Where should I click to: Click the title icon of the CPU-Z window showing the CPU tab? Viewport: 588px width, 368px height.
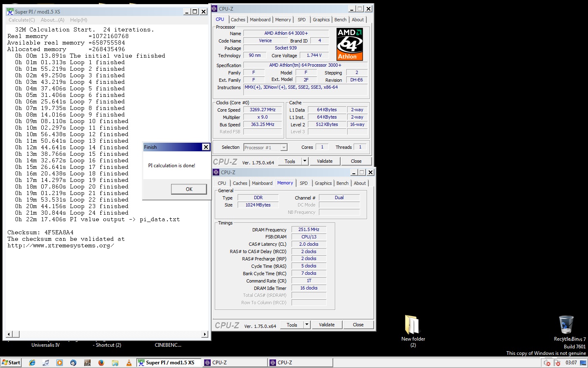point(214,9)
